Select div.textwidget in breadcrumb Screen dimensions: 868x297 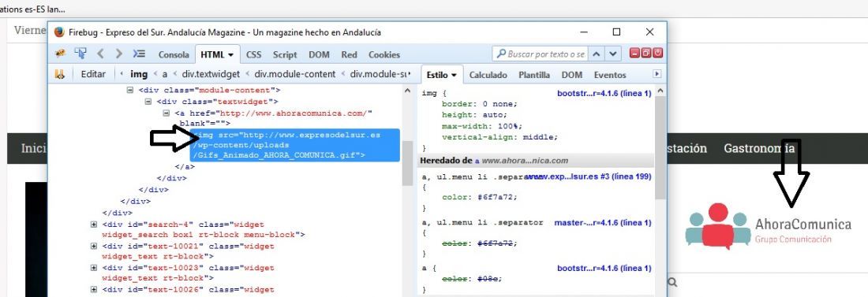pos(211,73)
